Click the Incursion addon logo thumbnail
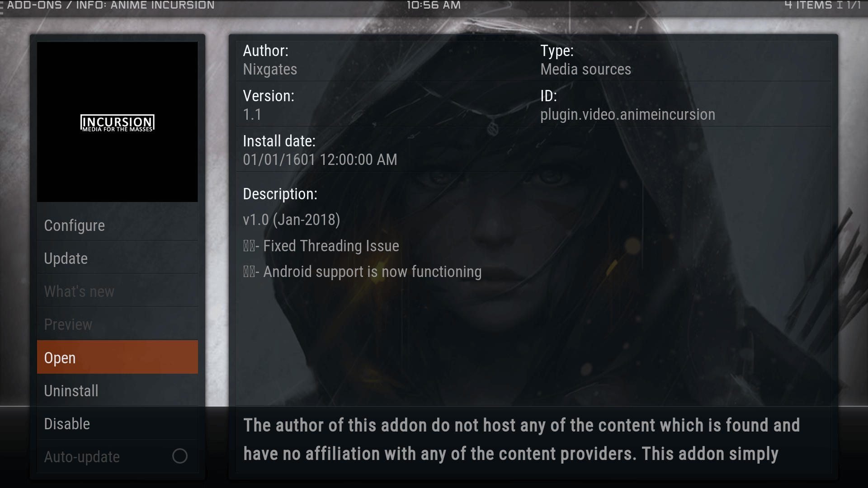868x488 pixels. (118, 122)
